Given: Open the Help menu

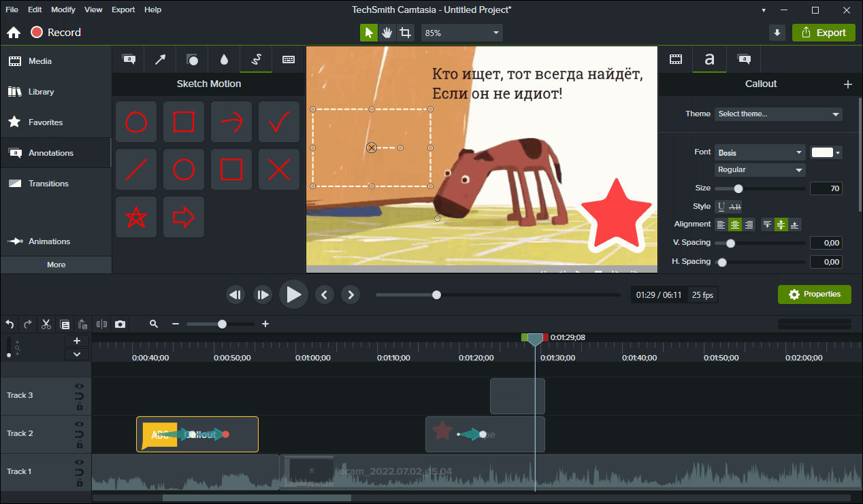Looking at the screenshot, I should pos(153,10).
